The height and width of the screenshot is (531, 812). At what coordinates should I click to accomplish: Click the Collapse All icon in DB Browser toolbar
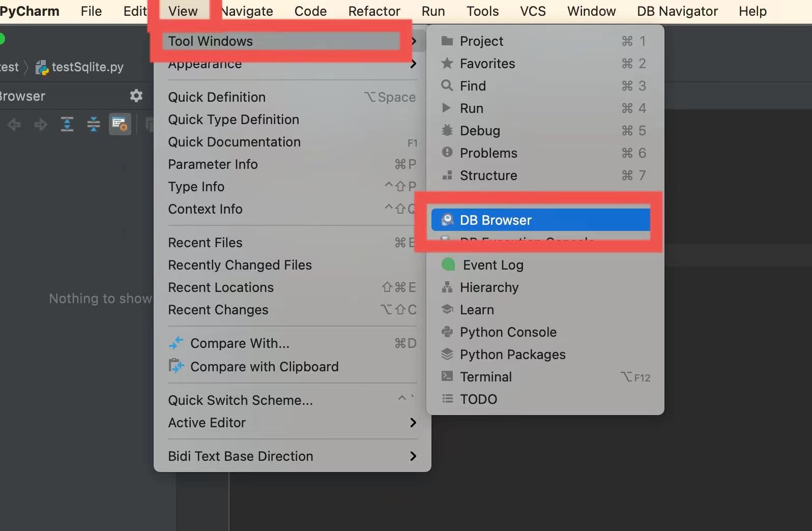[x=93, y=124]
